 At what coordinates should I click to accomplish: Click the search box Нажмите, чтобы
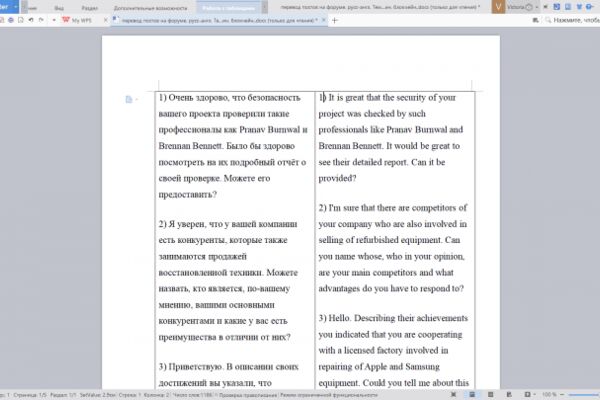coord(576,20)
